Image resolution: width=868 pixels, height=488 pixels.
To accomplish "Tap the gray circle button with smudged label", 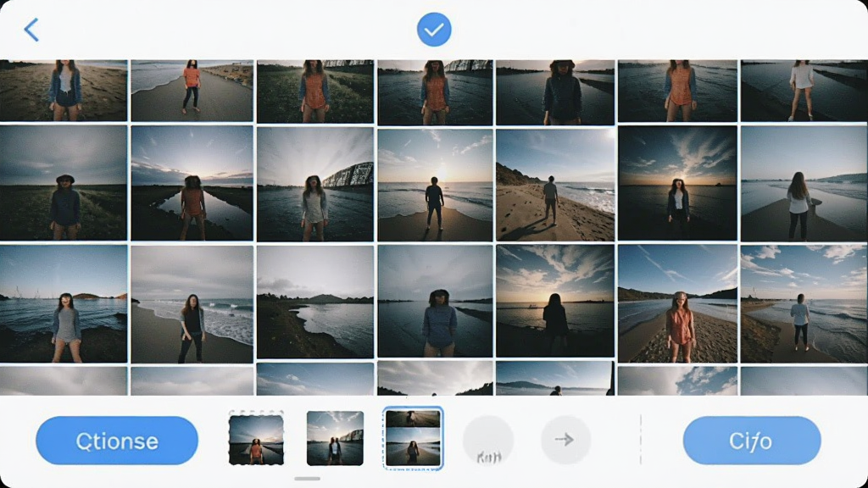I will coord(488,440).
